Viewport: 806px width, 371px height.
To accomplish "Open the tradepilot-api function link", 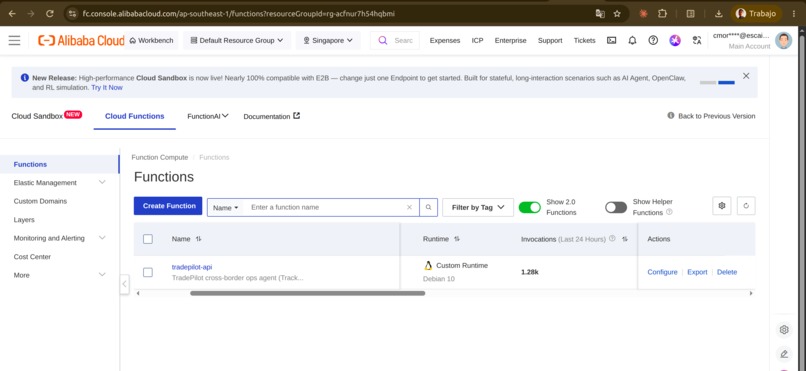I will 192,267.
